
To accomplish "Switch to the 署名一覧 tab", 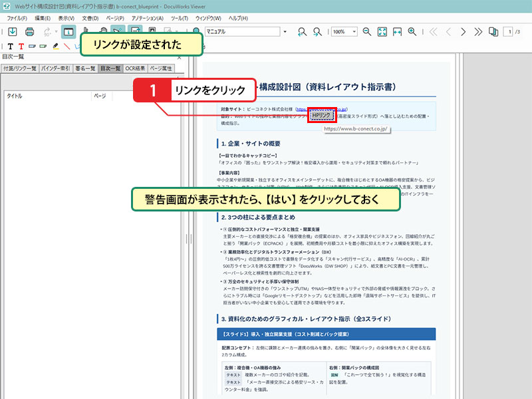I will 85,68.
